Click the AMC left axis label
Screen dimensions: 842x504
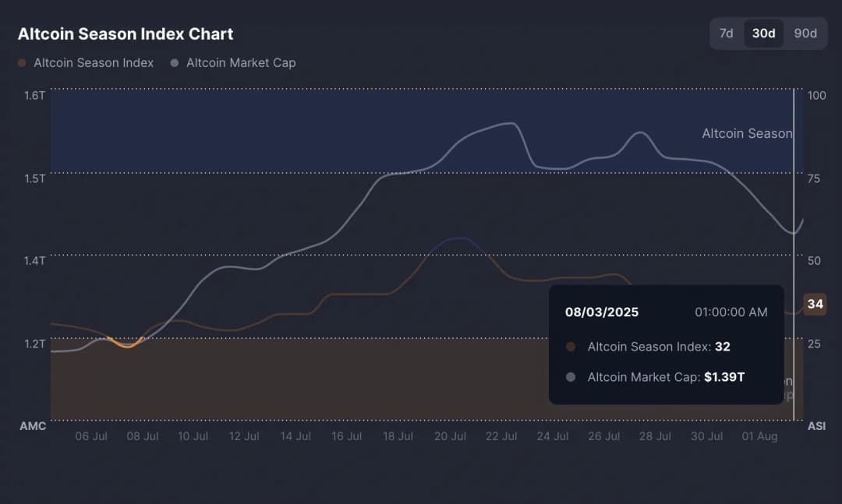[x=33, y=426]
